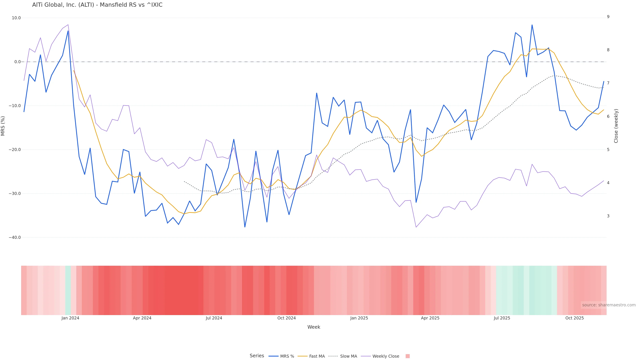644x362 pixels.
Task: Click the Apr 2024 date tick label
Action: [142, 318]
